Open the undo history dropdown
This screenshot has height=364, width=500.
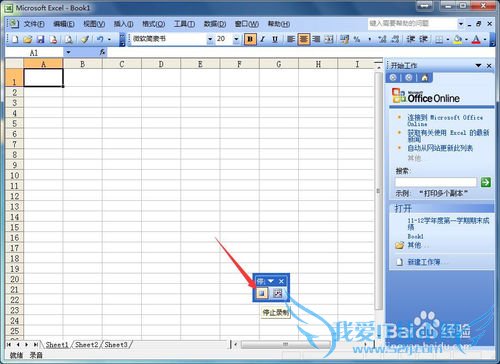point(109,39)
